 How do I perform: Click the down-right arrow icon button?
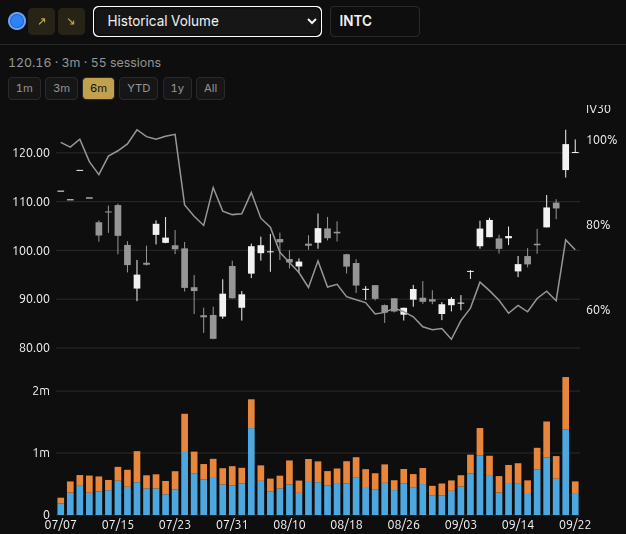71,22
